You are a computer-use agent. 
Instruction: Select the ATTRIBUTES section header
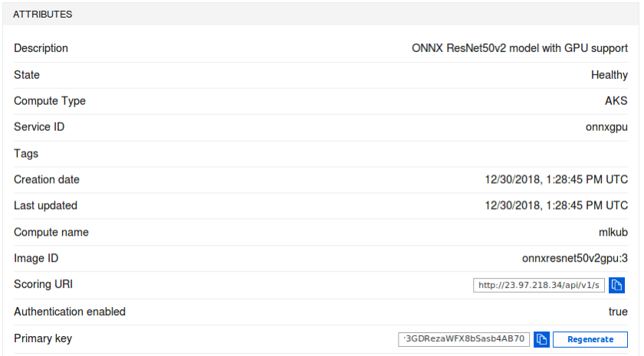tap(43, 15)
